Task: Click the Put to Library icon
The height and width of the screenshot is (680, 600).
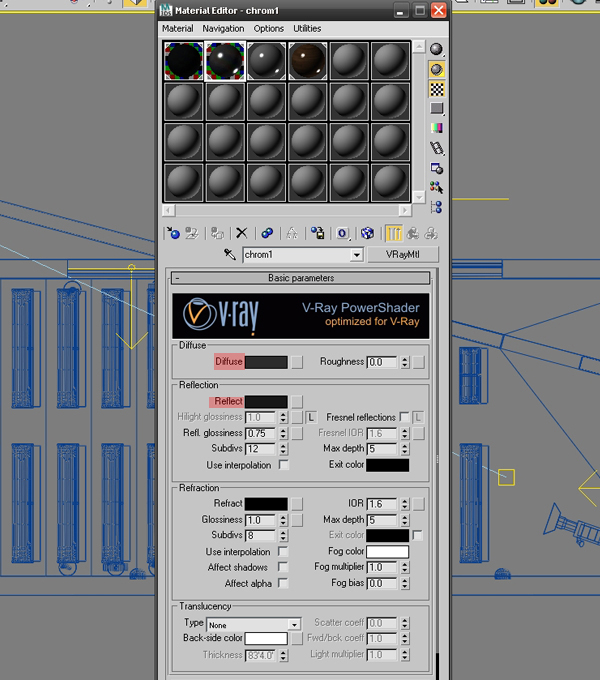Action: click(x=317, y=233)
